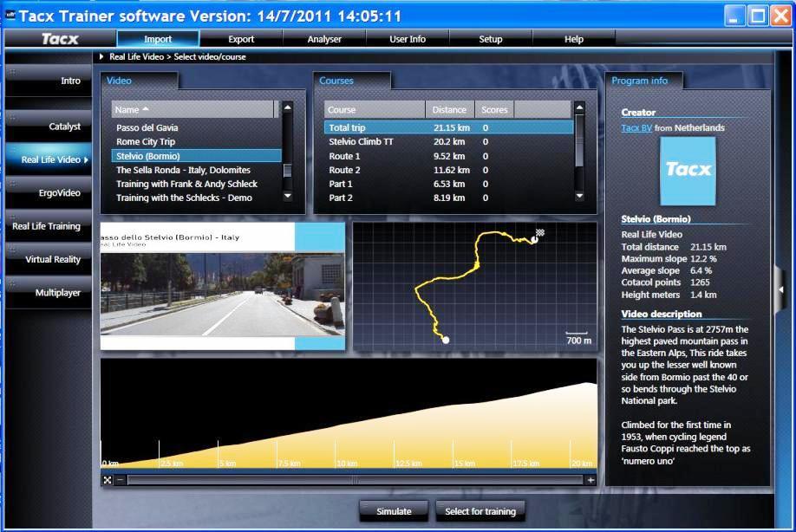Screen dimensions: 796x532
Task: Minimize the Tacx Trainer software window
Action: click(734, 16)
